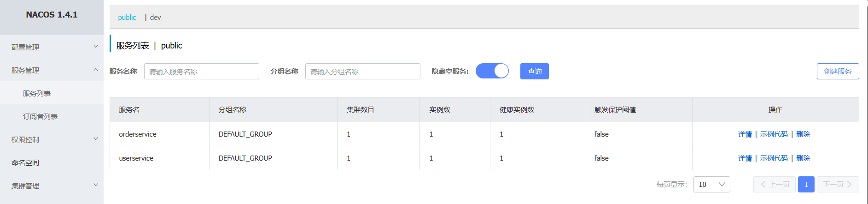Open 订阅者列表 in the sidebar

point(40,116)
